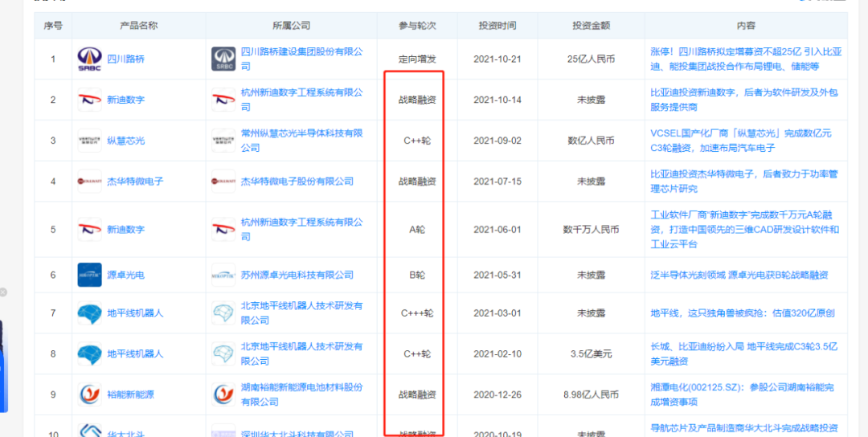Open 北京地平线机器人技术研发 company link in row 8
The image size is (868, 437).
[302, 354]
